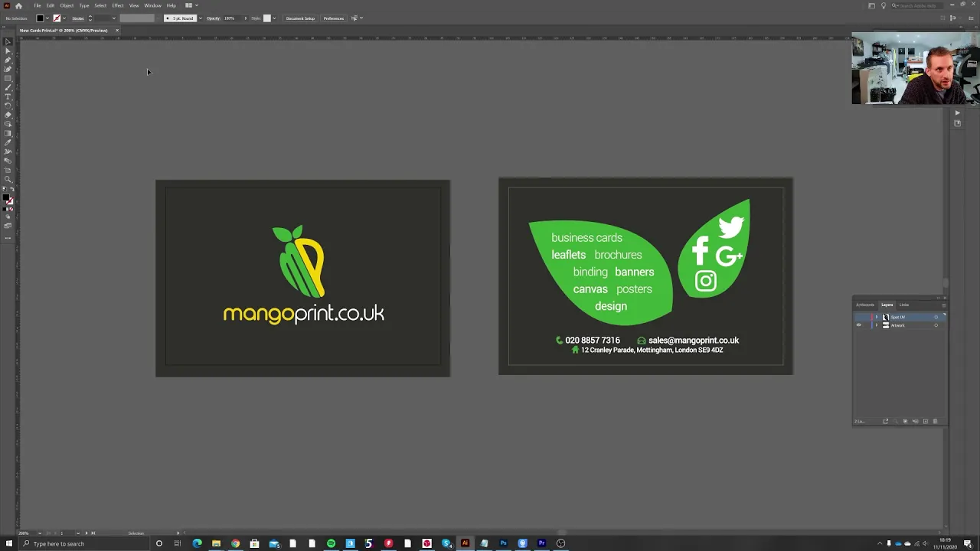
Task: Open the Object menu
Action: point(67,5)
